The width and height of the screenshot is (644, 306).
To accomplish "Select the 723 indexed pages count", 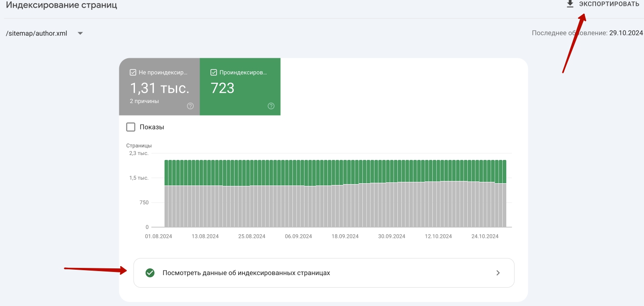I will click(x=222, y=88).
